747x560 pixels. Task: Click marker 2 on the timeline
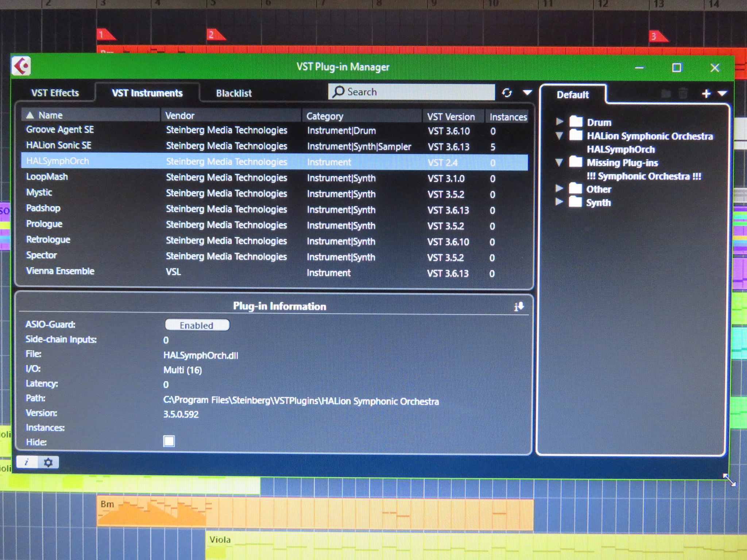[x=213, y=35]
